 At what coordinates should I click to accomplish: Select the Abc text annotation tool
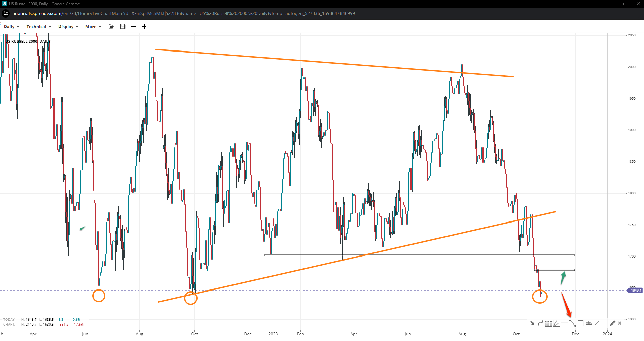tap(589, 323)
